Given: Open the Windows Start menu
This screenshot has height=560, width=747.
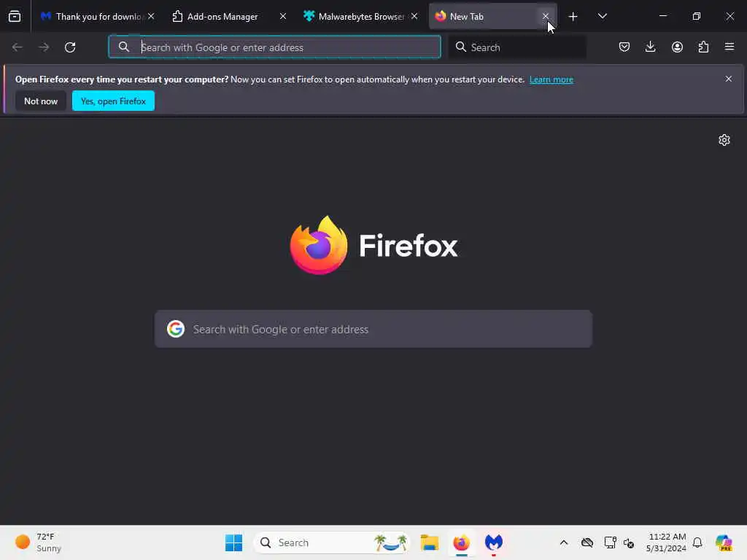Looking at the screenshot, I should pos(234,542).
